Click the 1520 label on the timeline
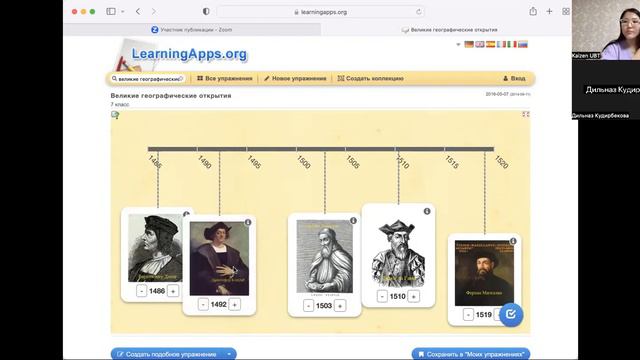This screenshot has height=360, width=640. coord(501,162)
